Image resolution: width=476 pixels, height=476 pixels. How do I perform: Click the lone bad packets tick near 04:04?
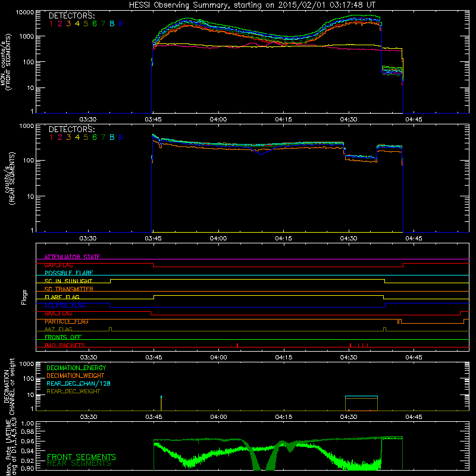click(x=237, y=345)
